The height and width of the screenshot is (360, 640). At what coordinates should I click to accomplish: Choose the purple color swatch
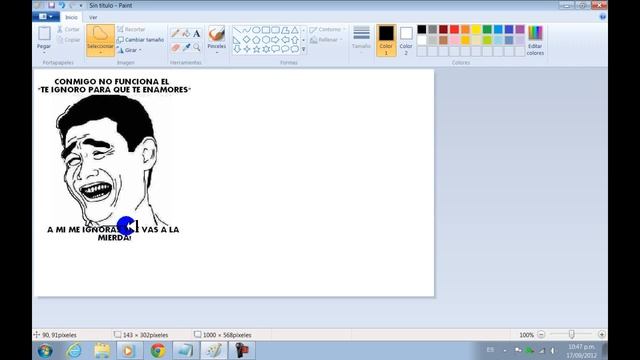click(x=520, y=29)
